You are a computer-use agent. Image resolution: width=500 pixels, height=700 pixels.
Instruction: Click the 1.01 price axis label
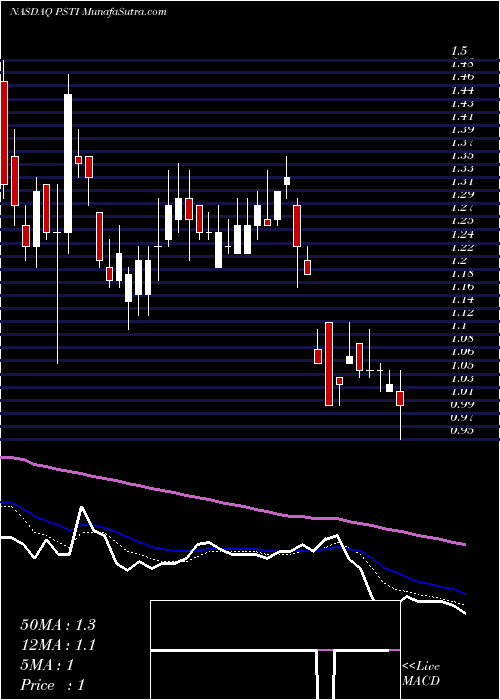[463, 392]
